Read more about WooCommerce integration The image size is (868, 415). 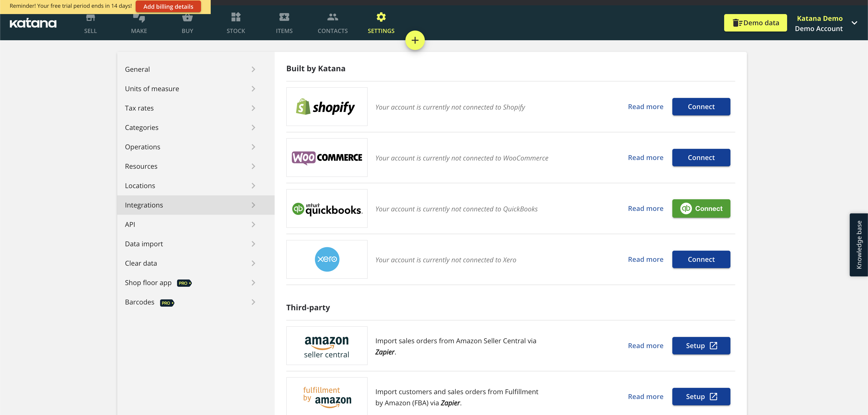(646, 157)
